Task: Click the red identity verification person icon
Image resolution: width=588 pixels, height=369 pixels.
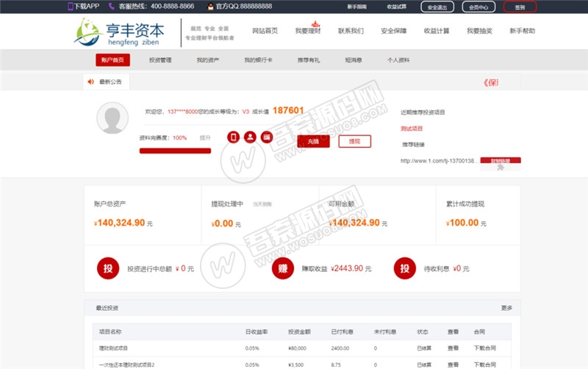Action: click(x=250, y=137)
